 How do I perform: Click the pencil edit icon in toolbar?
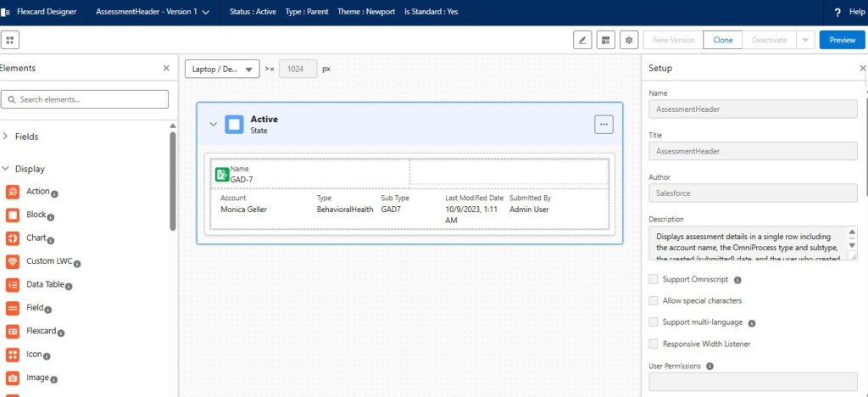click(582, 40)
